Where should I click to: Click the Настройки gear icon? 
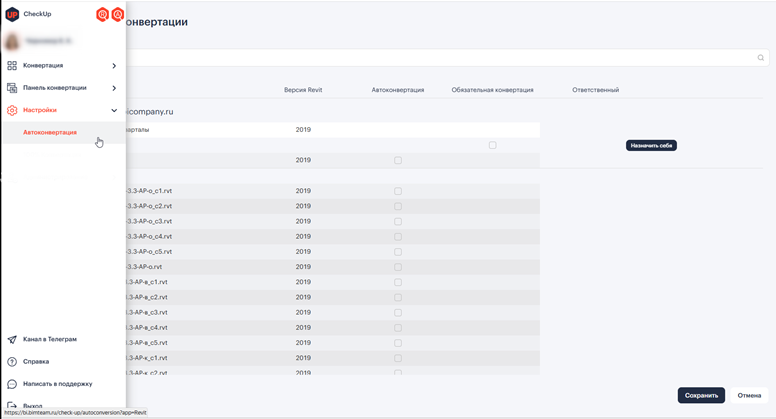(12, 110)
